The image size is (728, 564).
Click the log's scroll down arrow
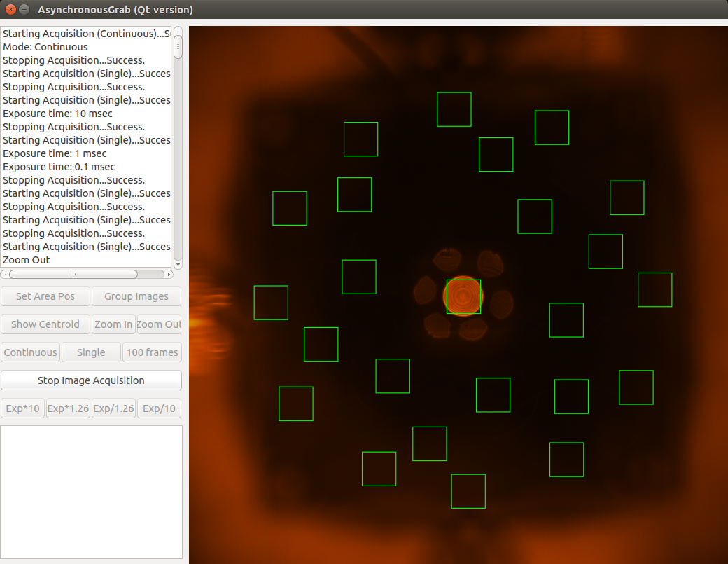coord(178,264)
